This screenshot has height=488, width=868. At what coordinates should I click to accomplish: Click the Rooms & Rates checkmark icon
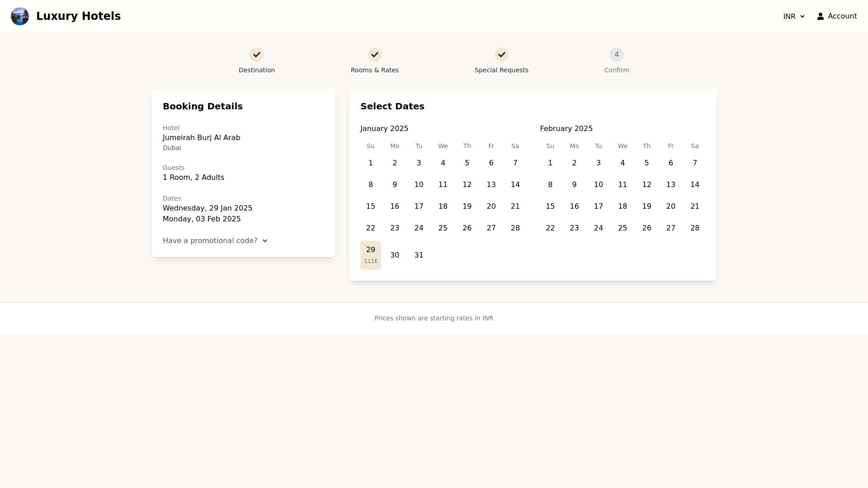[375, 55]
